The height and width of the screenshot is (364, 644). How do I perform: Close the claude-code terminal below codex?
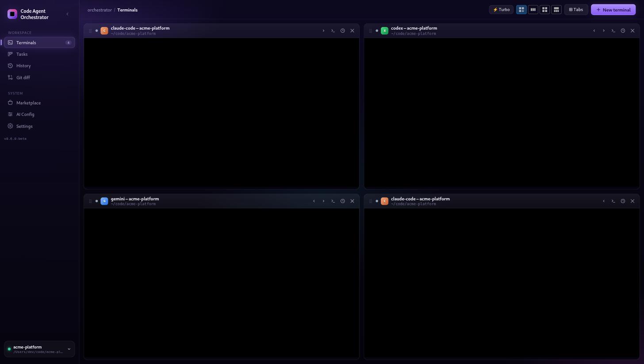click(x=632, y=201)
